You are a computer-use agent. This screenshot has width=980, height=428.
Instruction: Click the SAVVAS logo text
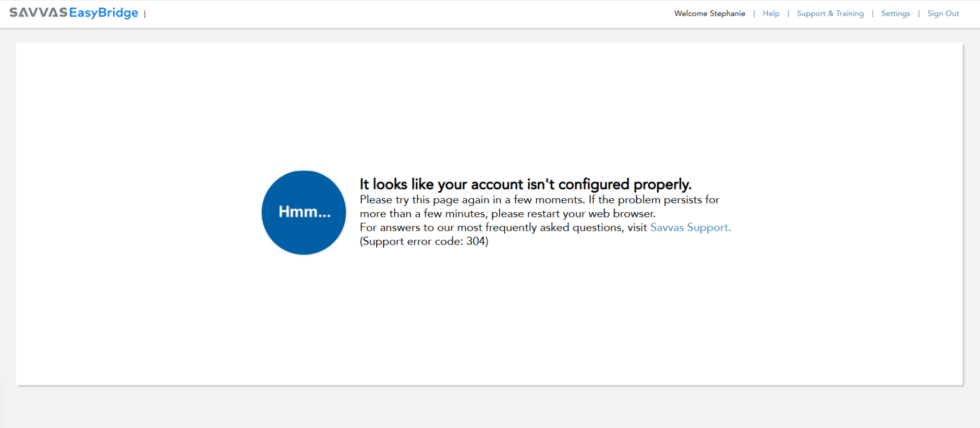coord(38,13)
